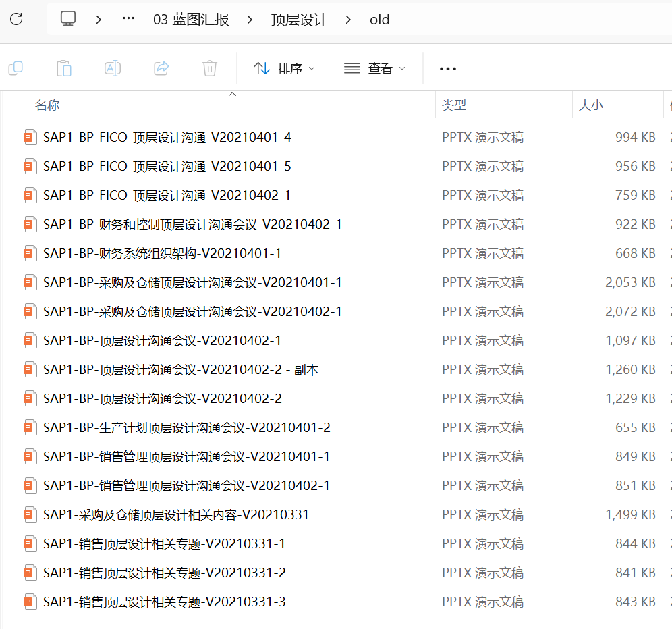Sort files by 大小 column header
The image size is (672, 638).
point(591,105)
